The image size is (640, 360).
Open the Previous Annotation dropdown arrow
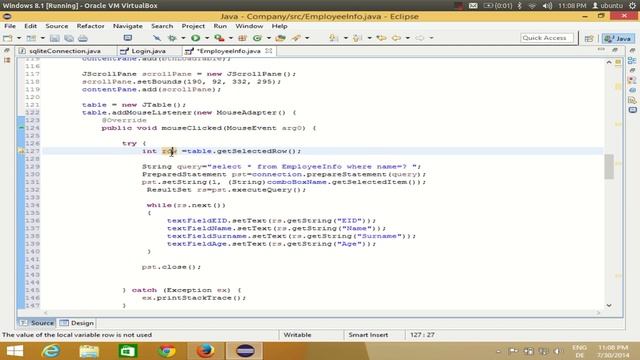pos(369,38)
